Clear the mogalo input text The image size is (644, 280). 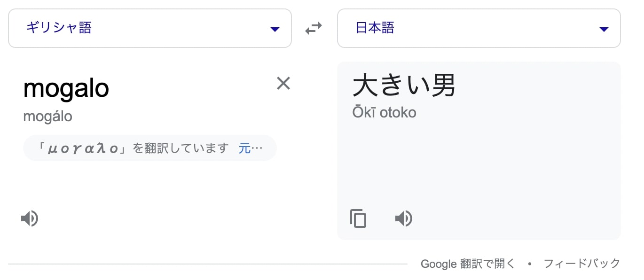(283, 83)
